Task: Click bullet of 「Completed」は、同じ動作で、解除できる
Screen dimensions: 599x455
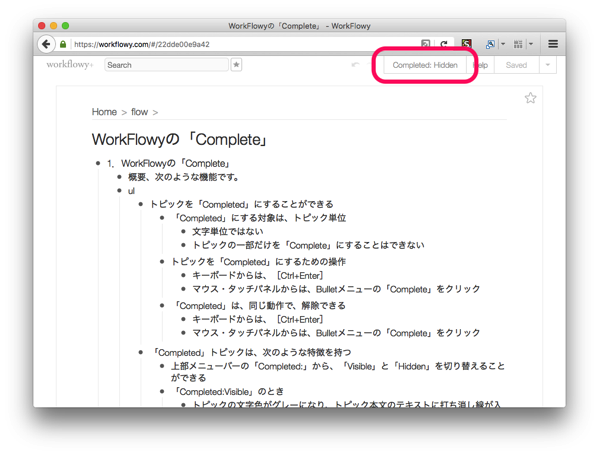Action: pyautogui.click(x=162, y=306)
